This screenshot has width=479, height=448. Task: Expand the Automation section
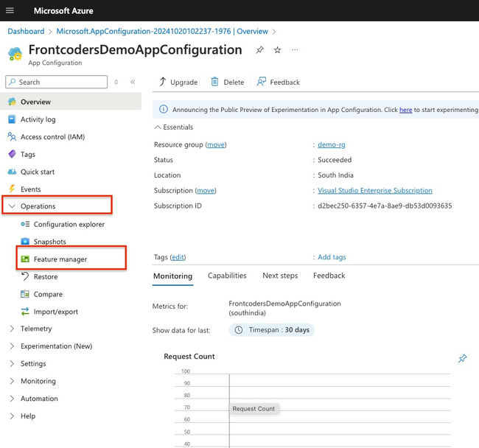click(x=12, y=398)
